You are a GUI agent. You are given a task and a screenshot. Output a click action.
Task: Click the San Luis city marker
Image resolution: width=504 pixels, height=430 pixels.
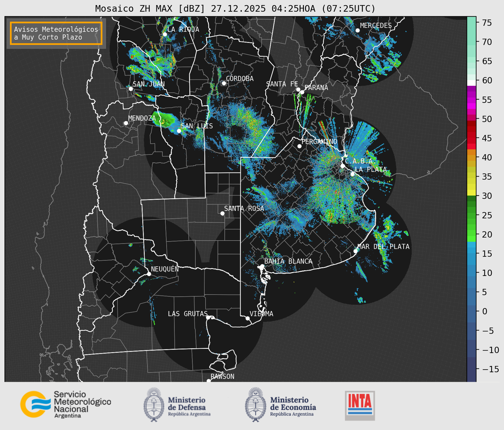pos(179,131)
